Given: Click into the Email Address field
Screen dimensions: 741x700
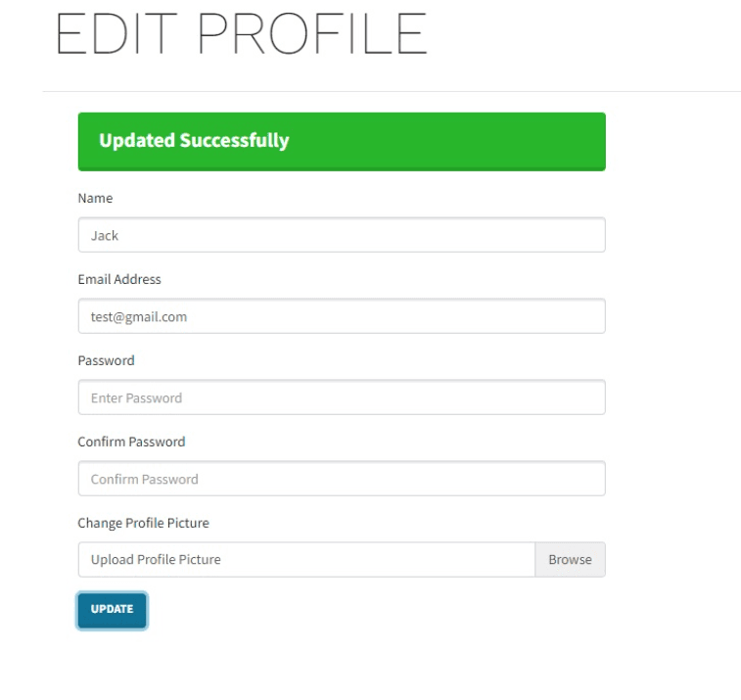Looking at the screenshot, I should click(341, 316).
